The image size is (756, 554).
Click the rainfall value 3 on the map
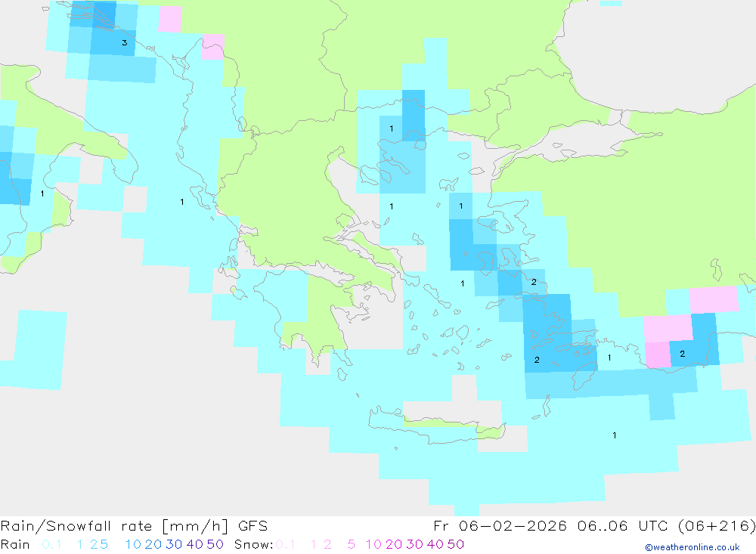pyautogui.click(x=125, y=42)
